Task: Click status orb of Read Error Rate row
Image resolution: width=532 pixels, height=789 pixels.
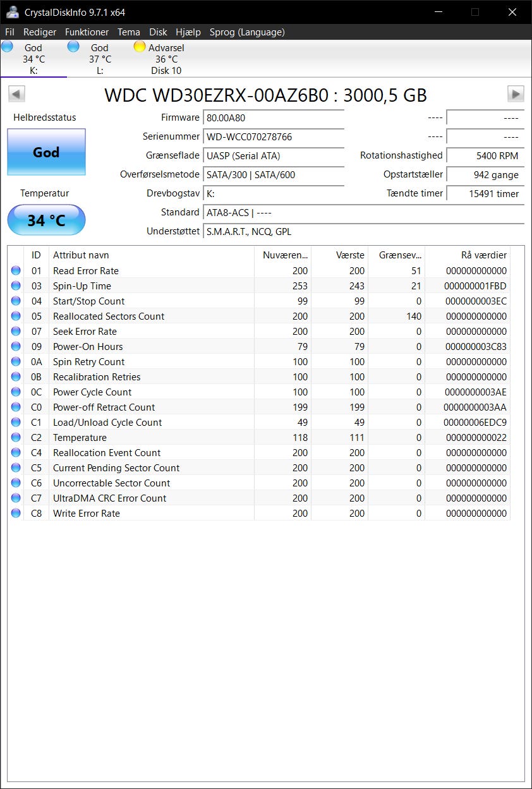Action: coord(16,271)
